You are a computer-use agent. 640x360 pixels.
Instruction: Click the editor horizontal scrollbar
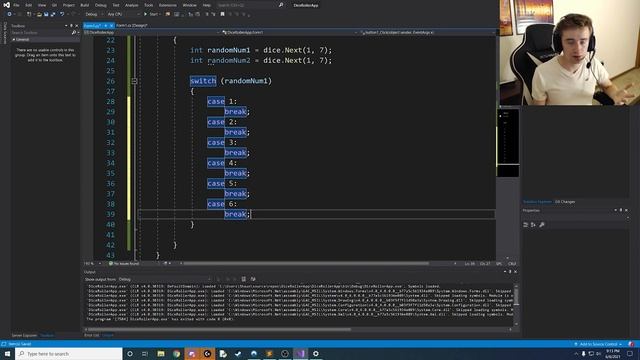click(306, 264)
